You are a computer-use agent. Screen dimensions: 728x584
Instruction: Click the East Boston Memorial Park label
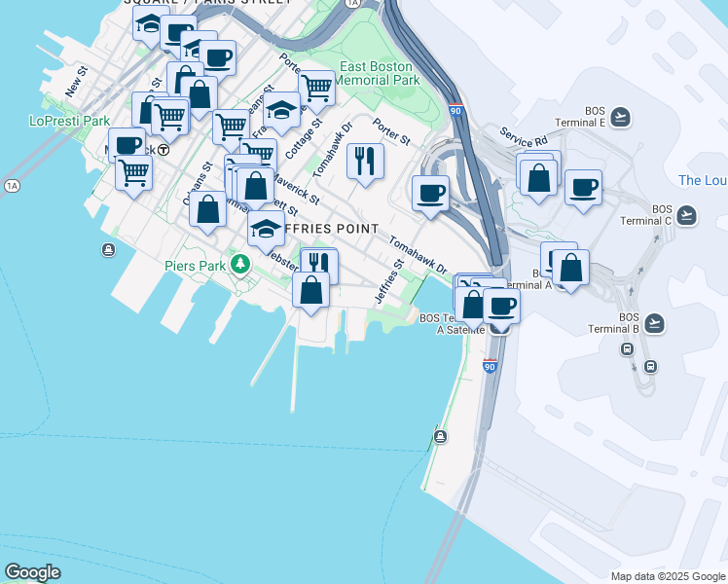[380, 73]
